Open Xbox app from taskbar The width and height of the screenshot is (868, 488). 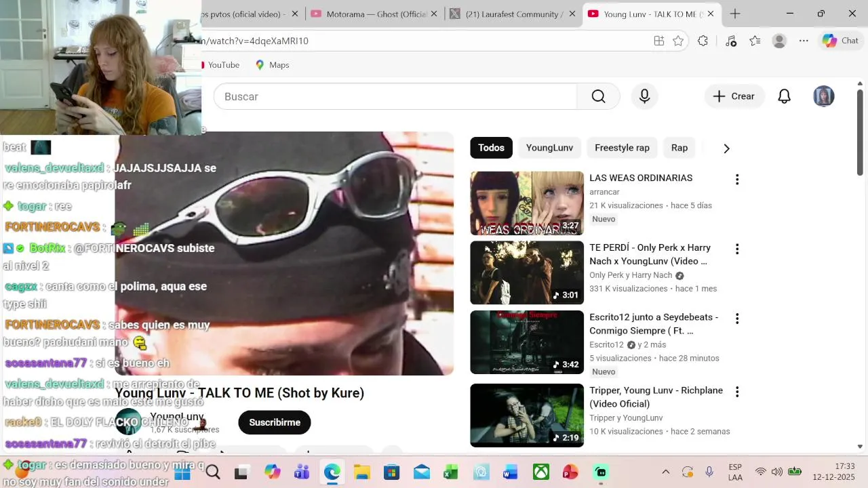click(540, 472)
